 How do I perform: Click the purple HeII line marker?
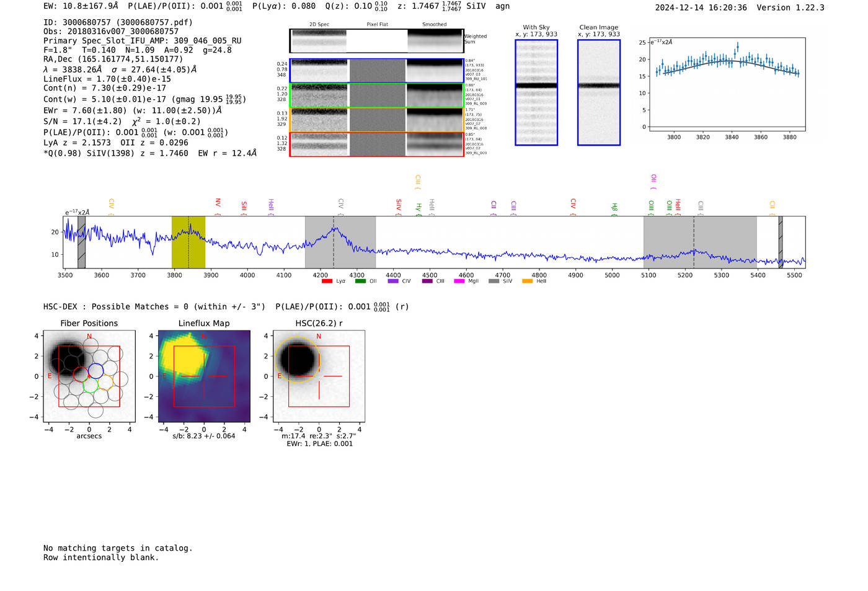click(x=271, y=207)
